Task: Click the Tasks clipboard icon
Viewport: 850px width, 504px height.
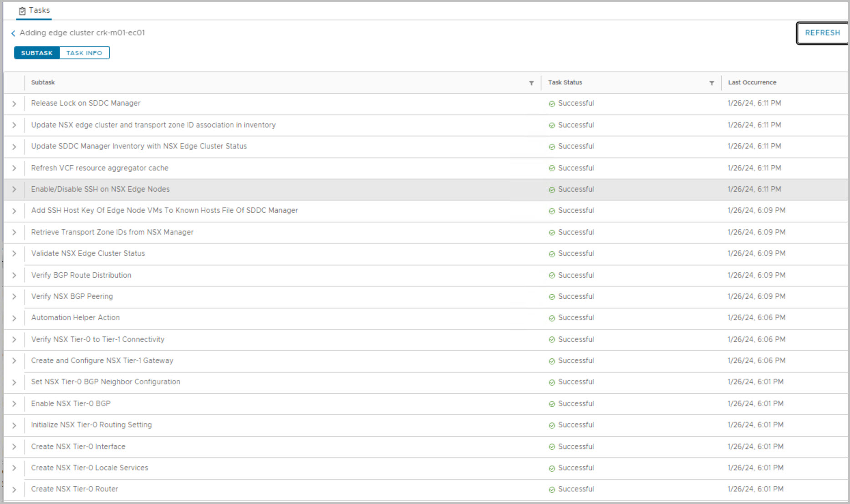Action: pos(22,11)
